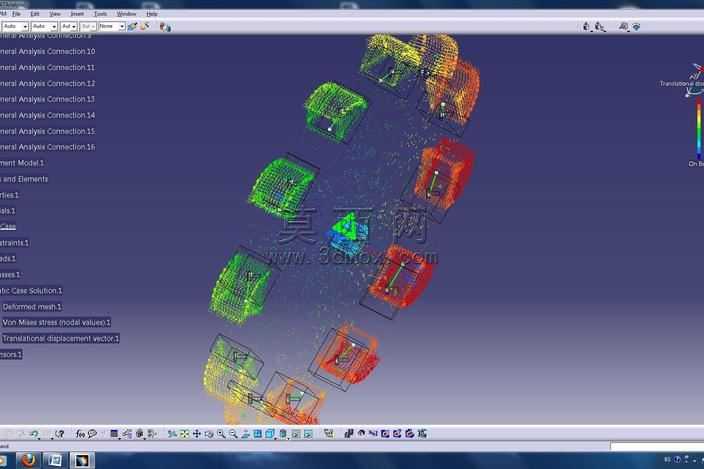Open the Window menu
Viewport: 704px width, 469px height.
126,14
